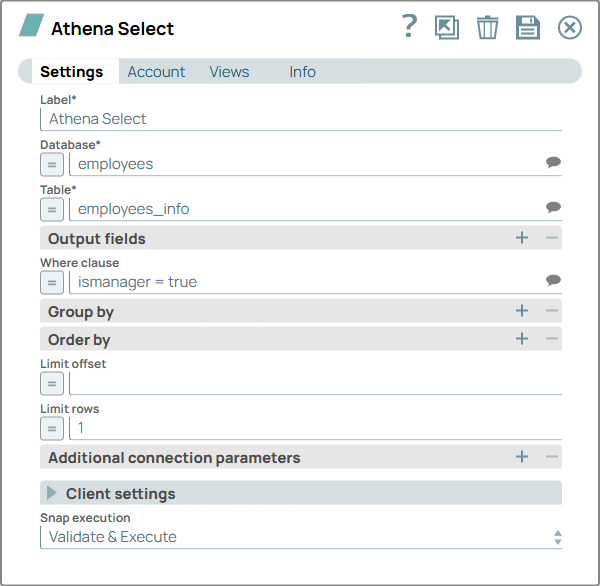Open suggestions bubble for Database field

(553, 162)
